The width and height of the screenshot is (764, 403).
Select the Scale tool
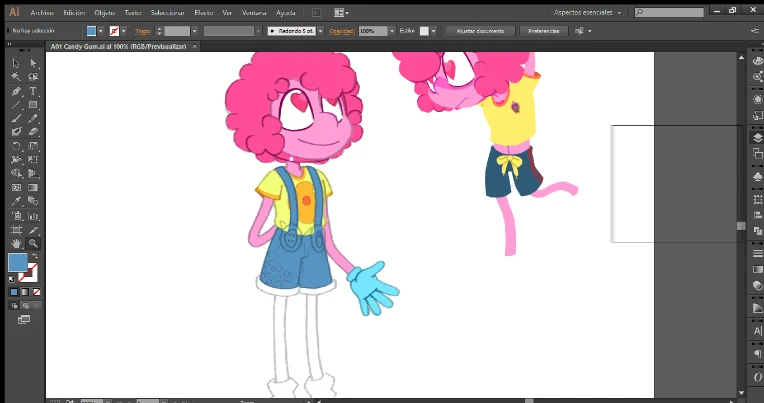[33, 146]
